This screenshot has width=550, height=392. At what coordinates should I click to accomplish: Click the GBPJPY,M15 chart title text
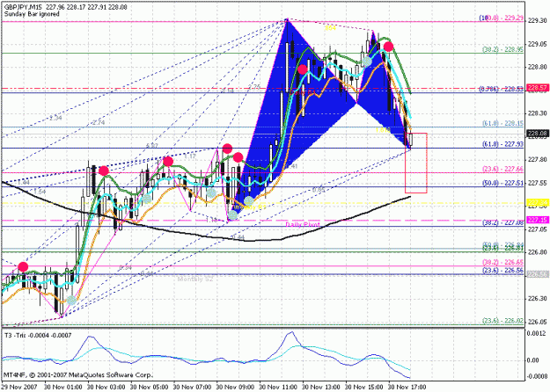(65, 7)
